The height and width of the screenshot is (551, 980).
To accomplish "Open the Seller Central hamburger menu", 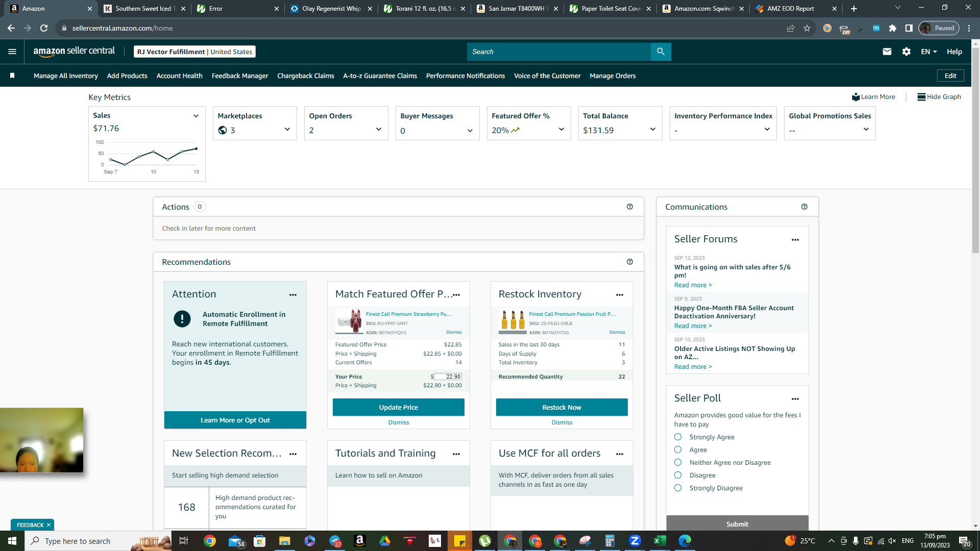I will pyautogui.click(x=12, y=52).
